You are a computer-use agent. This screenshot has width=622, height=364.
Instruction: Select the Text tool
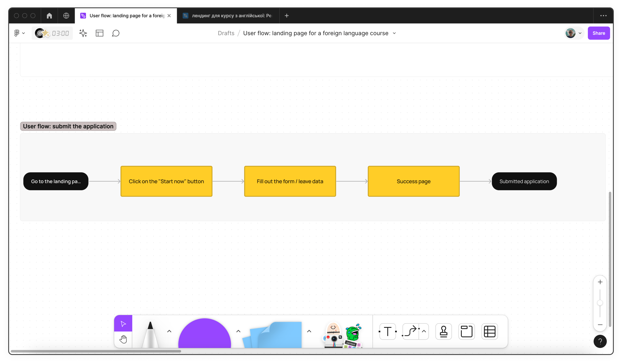point(388,331)
